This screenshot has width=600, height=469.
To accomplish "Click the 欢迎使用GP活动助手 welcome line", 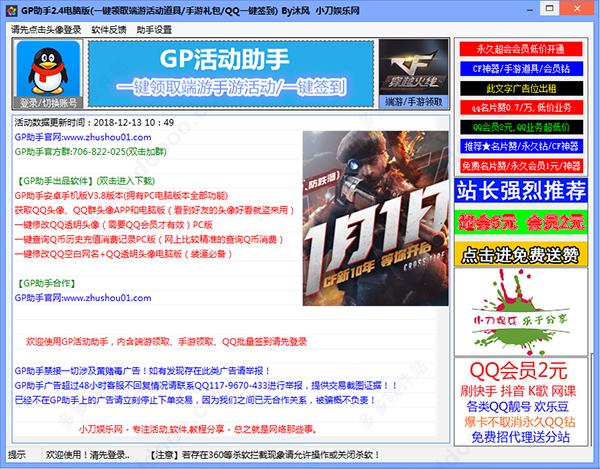I will (x=166, y=342).
